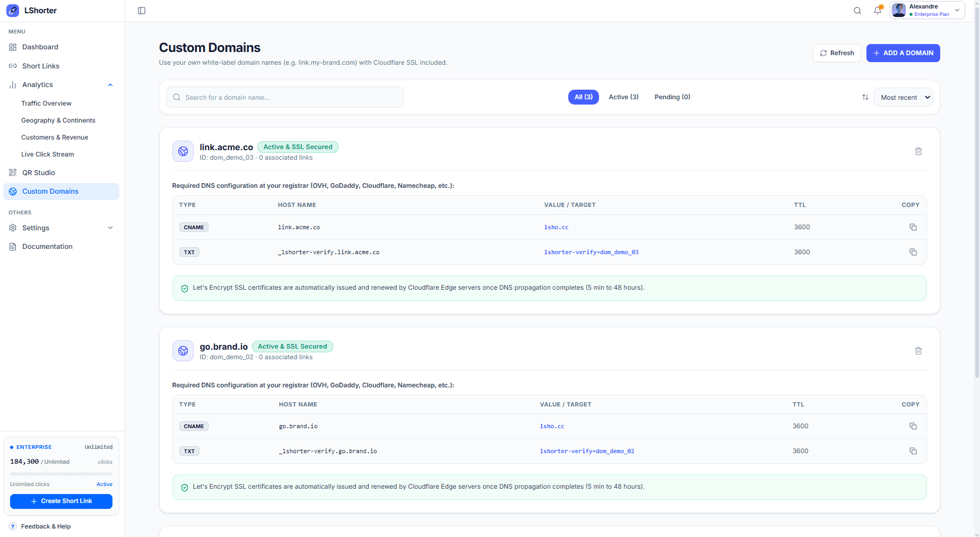Click the LShorter logo icon
The width and height of the screenshot is (980, 537).
pyautogui.click(x=13, y=11)
